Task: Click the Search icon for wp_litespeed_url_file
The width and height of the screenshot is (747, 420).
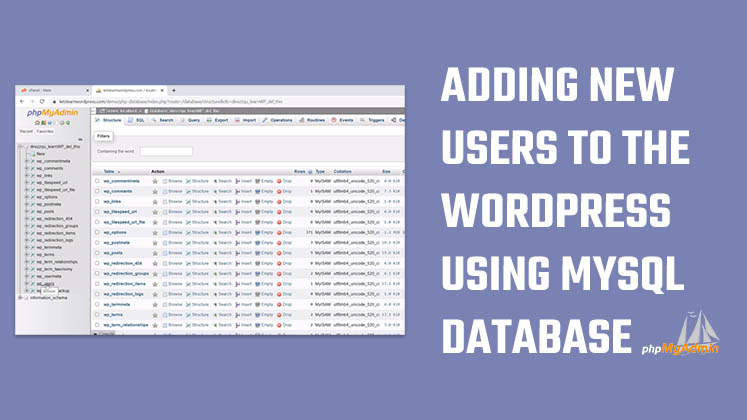Action: click(x=215, y=222)
